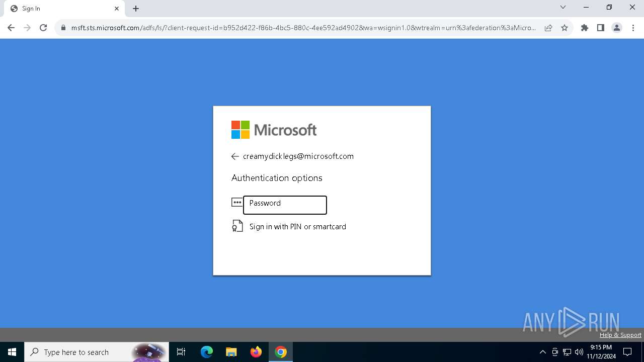Click the password dots icon
644x362 pixels.
pos(236,202)
